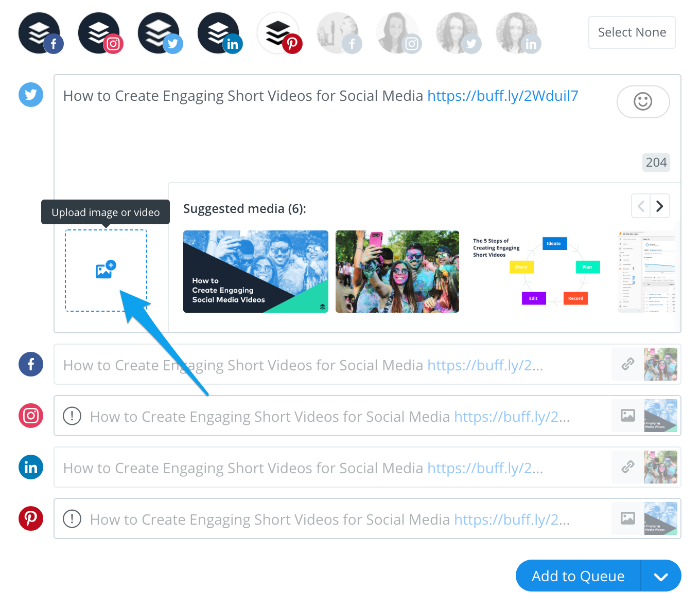Expand the Facebook post composer row
700x609 pixels.
coord(367,364)
